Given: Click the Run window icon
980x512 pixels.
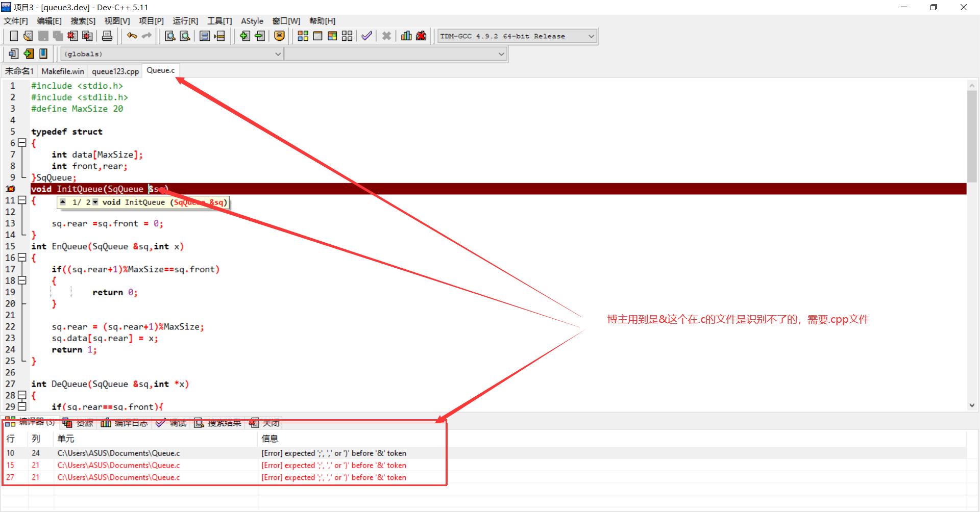Looking at the screenshot, I should (317, 36).
